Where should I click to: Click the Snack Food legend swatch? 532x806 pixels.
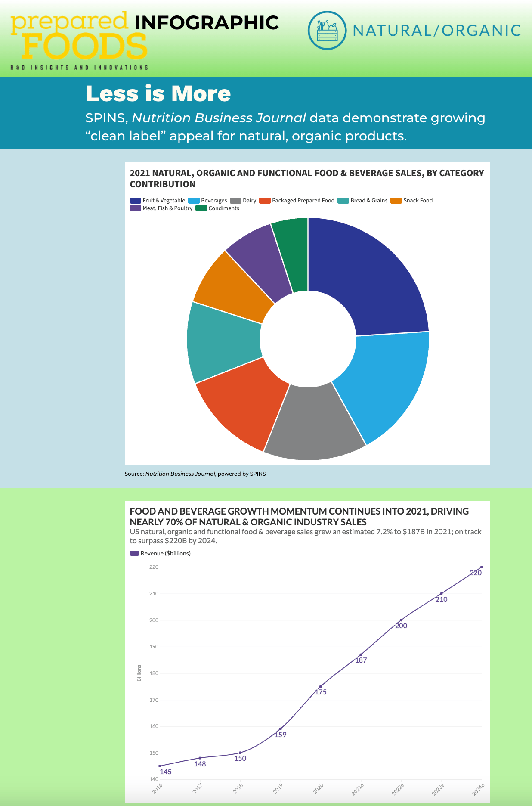point(396,201)
